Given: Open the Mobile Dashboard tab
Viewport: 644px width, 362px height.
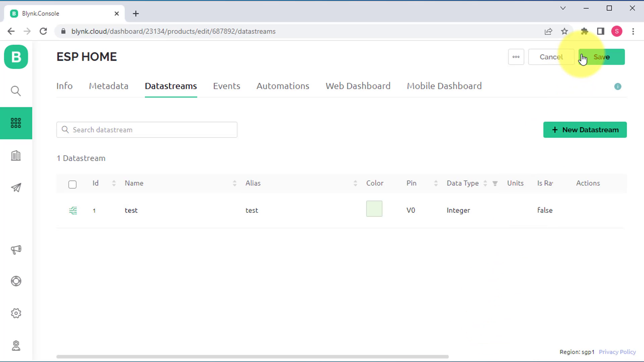Looking at the screenshot, I should pyautogui.click(x=444, y=86).
